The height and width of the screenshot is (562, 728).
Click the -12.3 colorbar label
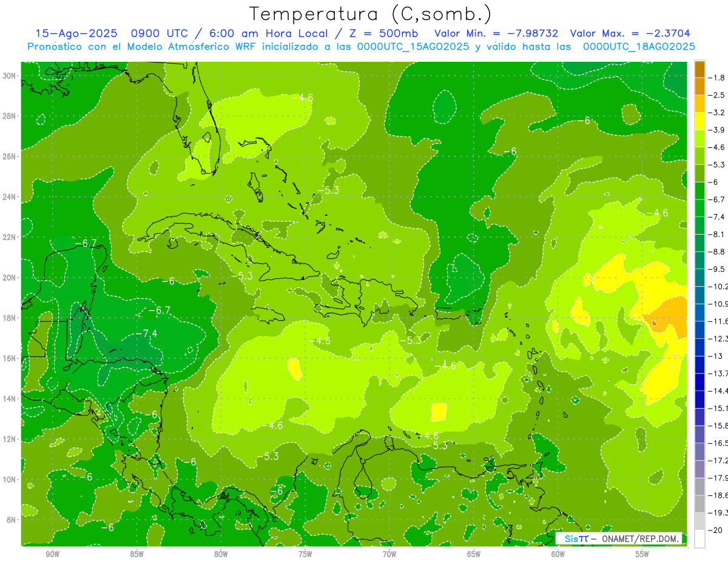click(x=719, y=338)
